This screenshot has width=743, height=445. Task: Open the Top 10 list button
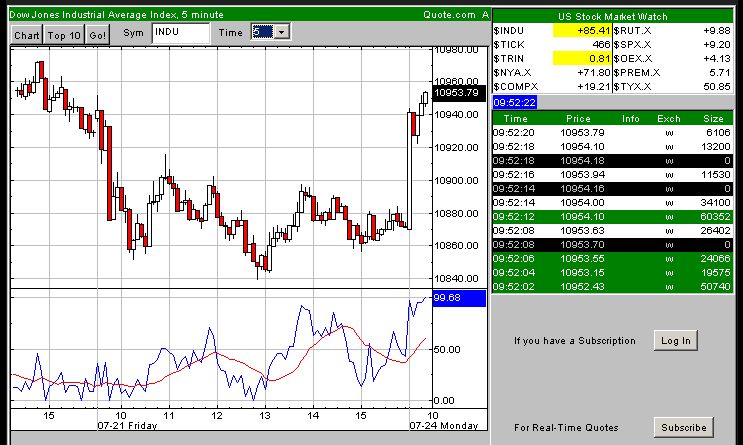click(x=64, y=35)
